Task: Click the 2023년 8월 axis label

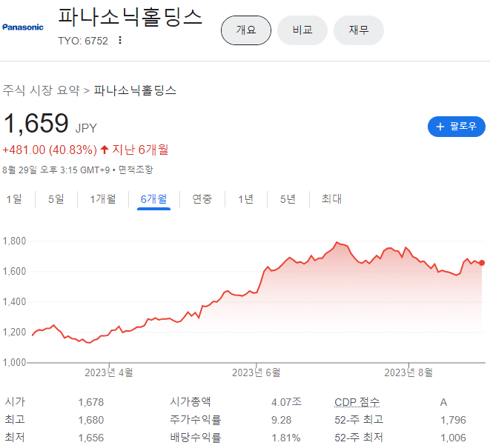Action: [x=408, y=372]
